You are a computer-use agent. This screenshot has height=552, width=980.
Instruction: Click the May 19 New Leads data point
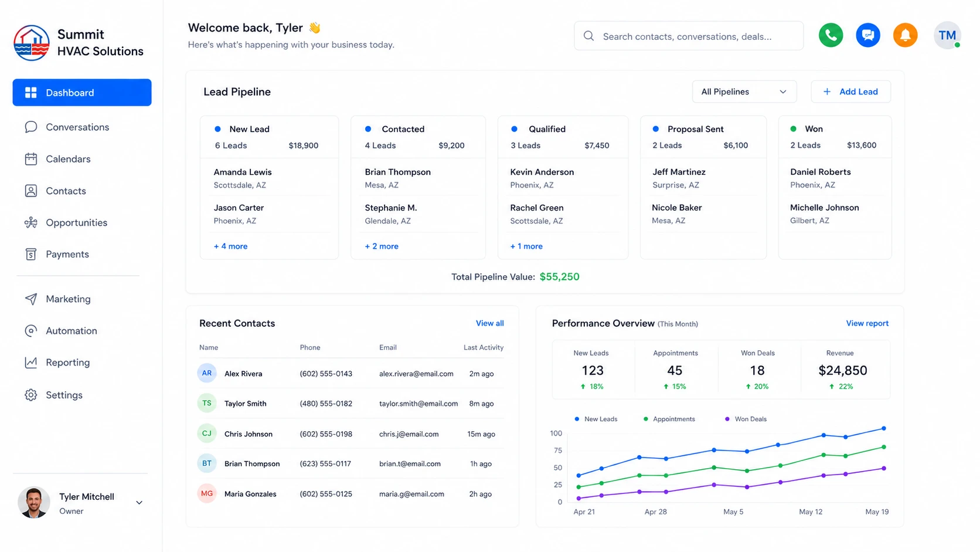tap(884, 428)
